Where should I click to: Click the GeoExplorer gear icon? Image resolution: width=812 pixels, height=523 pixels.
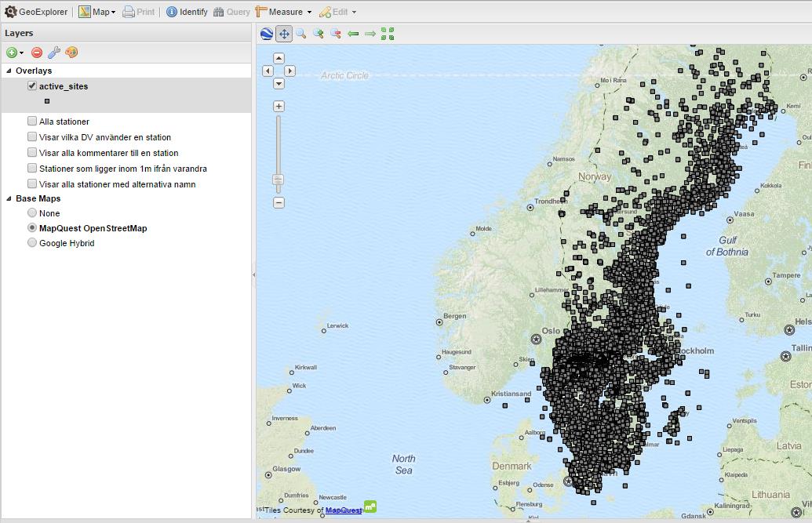point(11,12)
